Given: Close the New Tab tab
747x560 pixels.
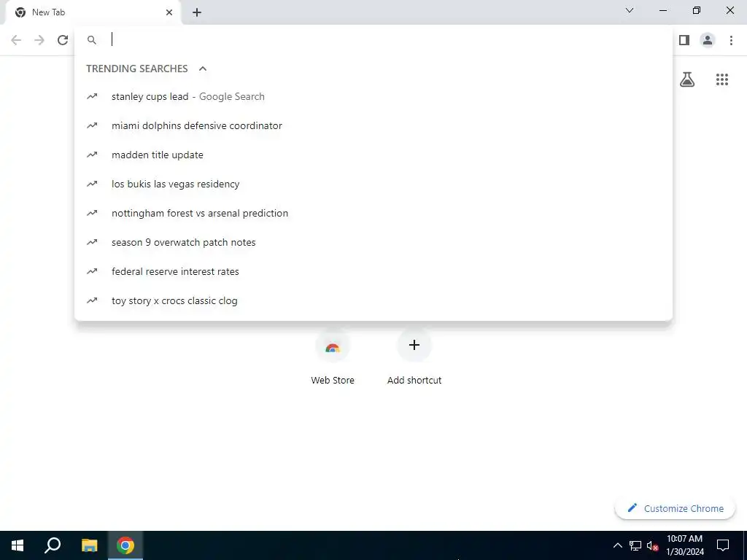Looking at the screenshot, I should (169, 12).
